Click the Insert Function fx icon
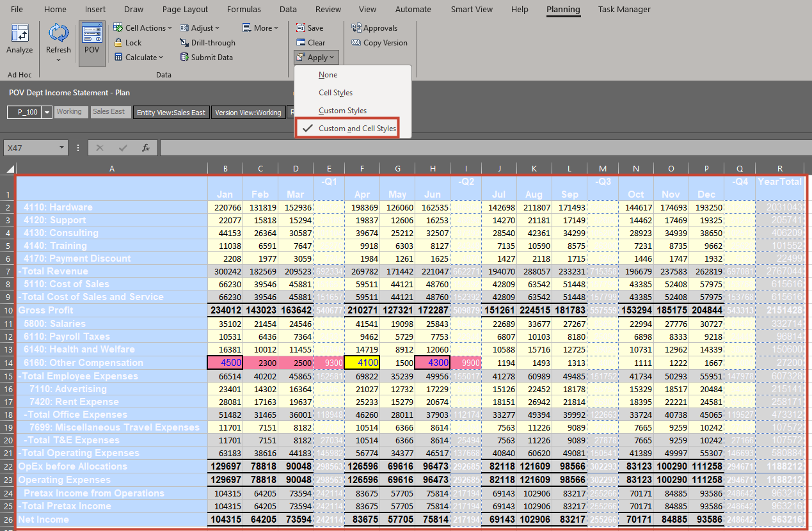 point(145,148)
